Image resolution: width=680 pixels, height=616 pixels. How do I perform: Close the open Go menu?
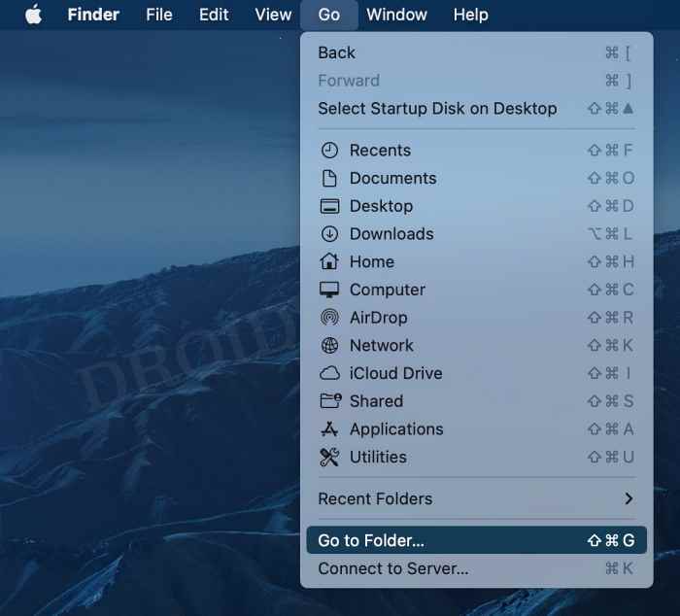(x=328, y=15)
